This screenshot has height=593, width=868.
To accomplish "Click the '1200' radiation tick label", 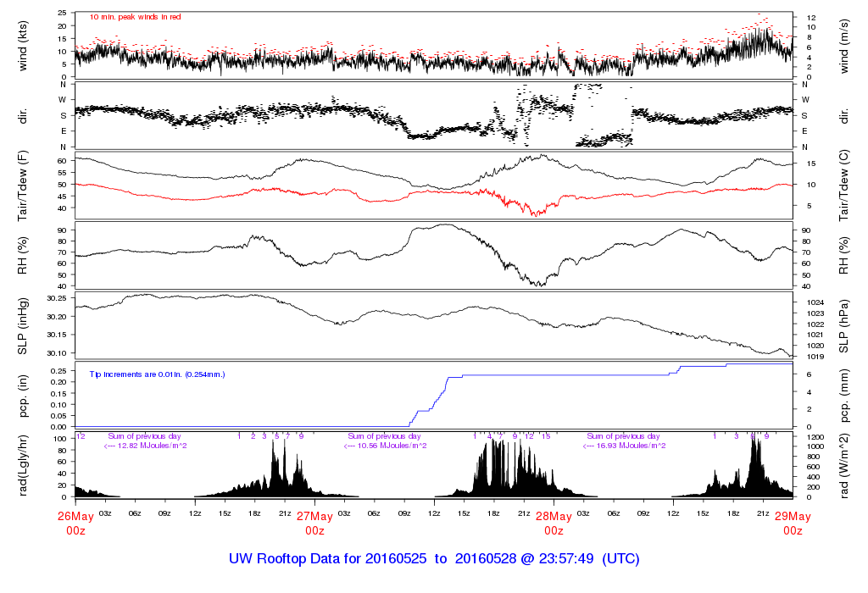I will click(x=815, y=437).
